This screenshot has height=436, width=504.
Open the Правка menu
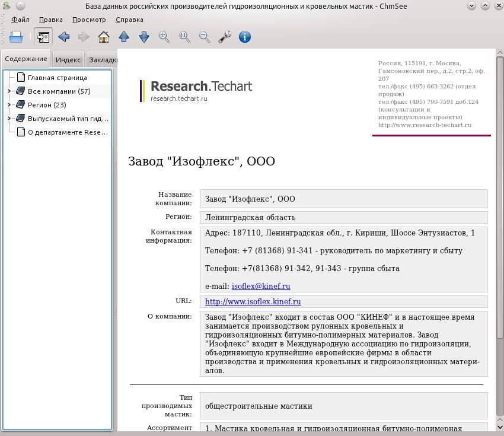(51, 20)
